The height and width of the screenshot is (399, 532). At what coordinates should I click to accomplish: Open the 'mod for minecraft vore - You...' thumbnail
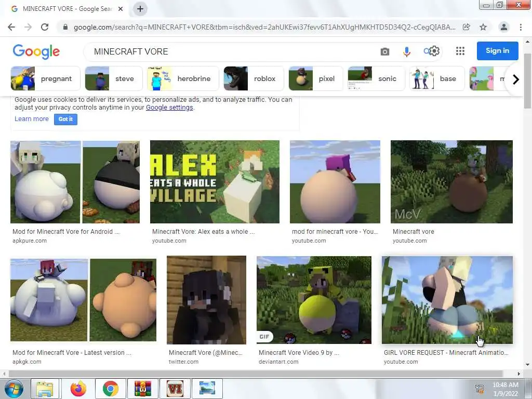click(x=335, y=182)
